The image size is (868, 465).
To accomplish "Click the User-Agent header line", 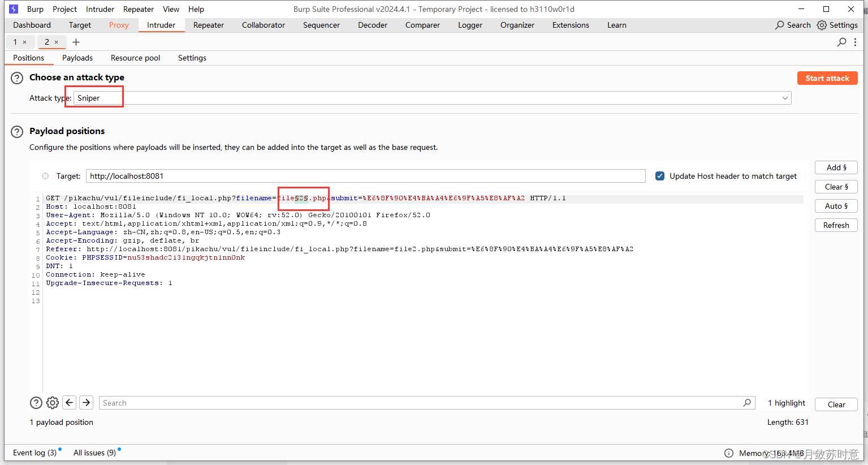I will coord(238,215).
